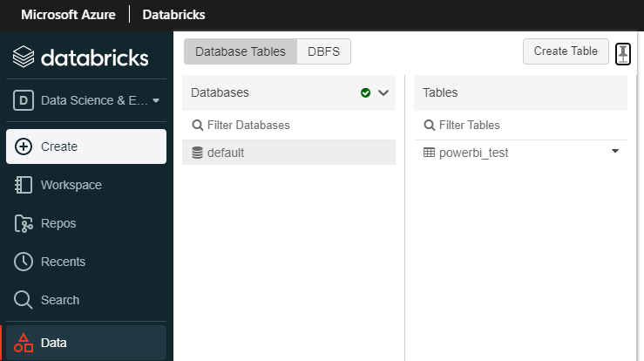Image resolution: width=644 pixels, height=361 pixels.
Task: Open the powerbi_test table dropdown arrow
Action: [x=615, y=152]
